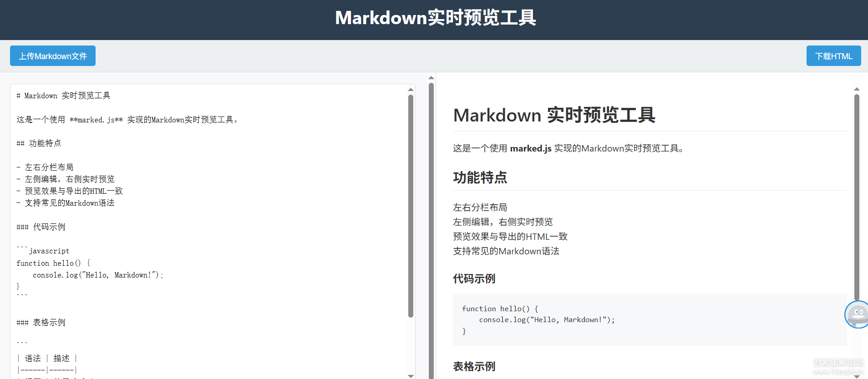Screen dimensions: 868x379
Task: Click the editor line '### 代码示例'
Action: pos(41,227)
